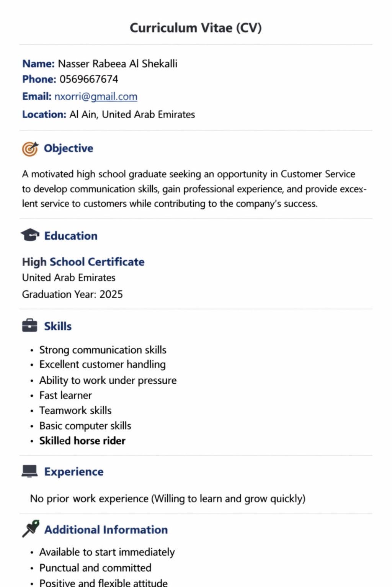Click the Curriculum Vitae (CV) title
392x587 pixels.
(x=196, y=28)
